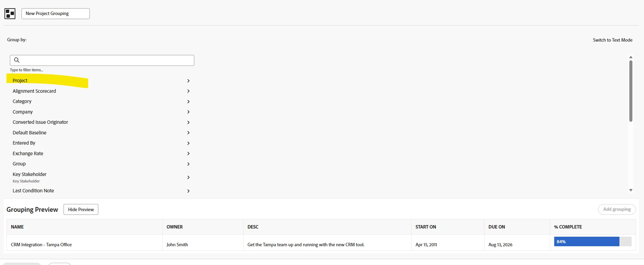Expand the Project field chevron

(188, 81)
